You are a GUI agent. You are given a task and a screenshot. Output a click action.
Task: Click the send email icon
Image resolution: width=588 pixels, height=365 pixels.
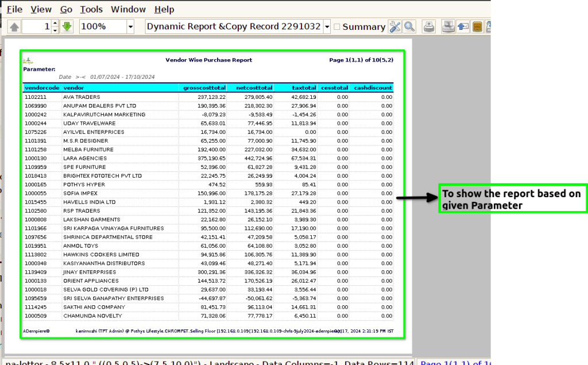463,26
